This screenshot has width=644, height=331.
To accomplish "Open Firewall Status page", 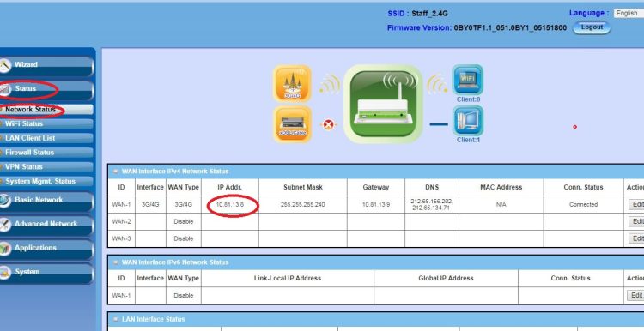I will [46, 153].
